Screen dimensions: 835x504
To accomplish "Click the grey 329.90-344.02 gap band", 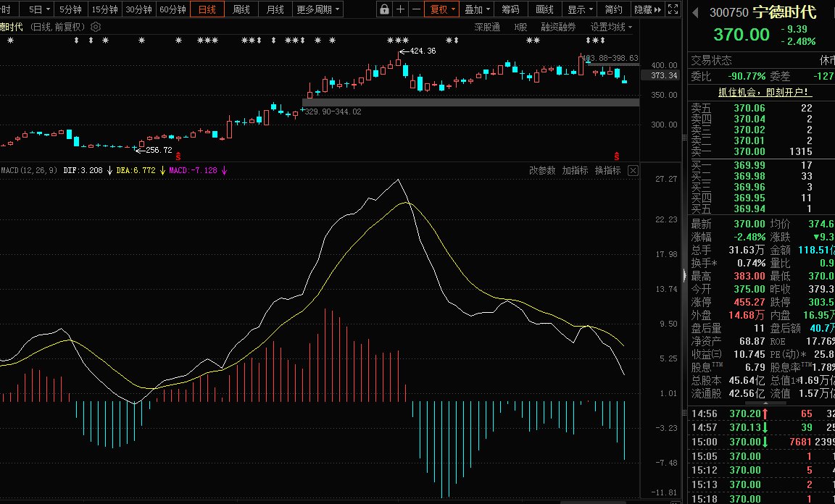I will pyautogui.click(x=470, y=102).
